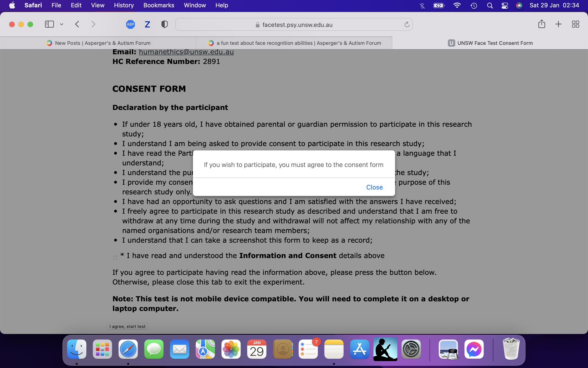Open the Adblock Plus extension icon
This screenshot has width=588, height=368.
130,24
